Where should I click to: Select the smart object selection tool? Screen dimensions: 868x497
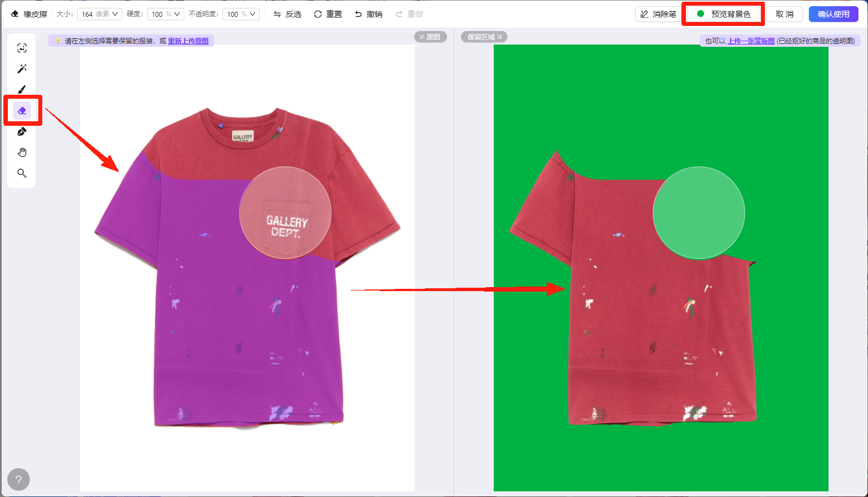pos(22,48)
